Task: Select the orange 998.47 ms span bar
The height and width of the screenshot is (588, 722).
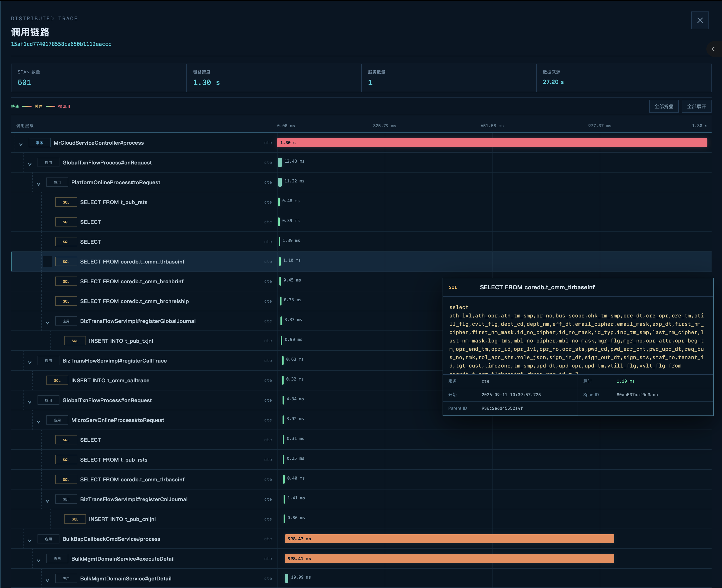Action: pos(449,539)
